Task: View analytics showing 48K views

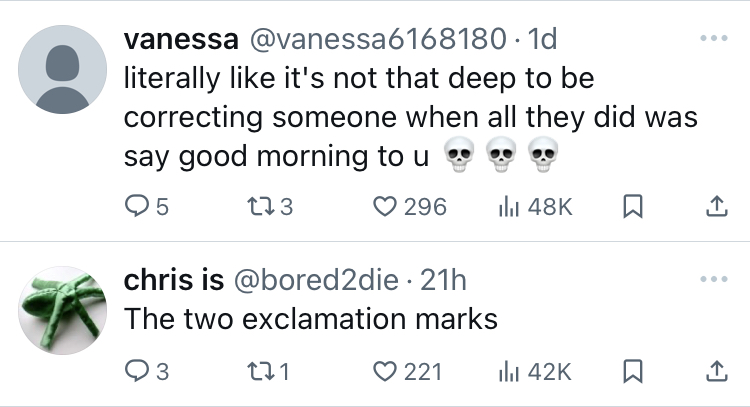Action: [x=535, y=207]
